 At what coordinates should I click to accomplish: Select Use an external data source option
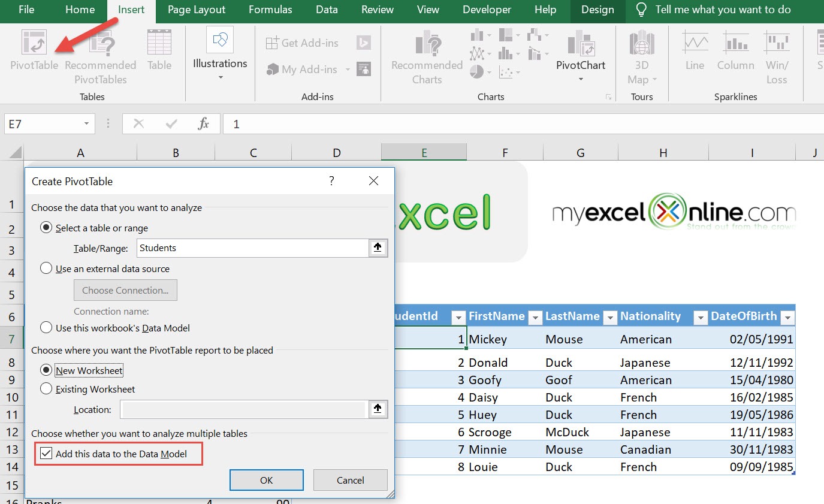pos(46,268)
